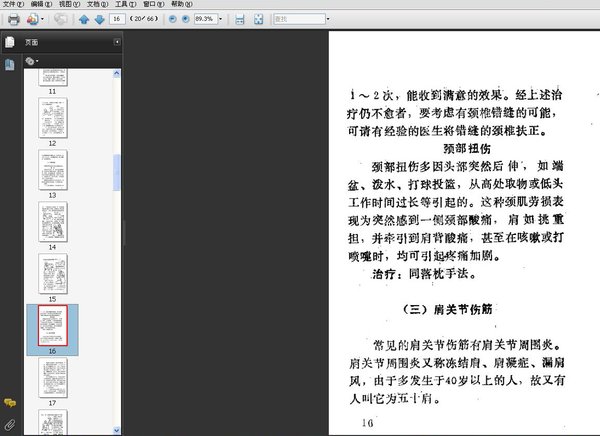This screenshot has width=600, height=436.
Task: Open the 视图 menu
Action: point(69,4)
